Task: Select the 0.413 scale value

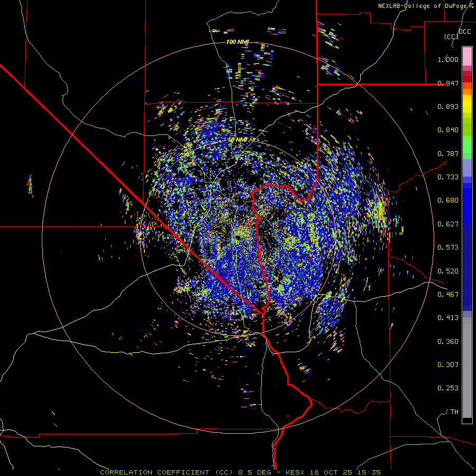Action: [448, 318]
